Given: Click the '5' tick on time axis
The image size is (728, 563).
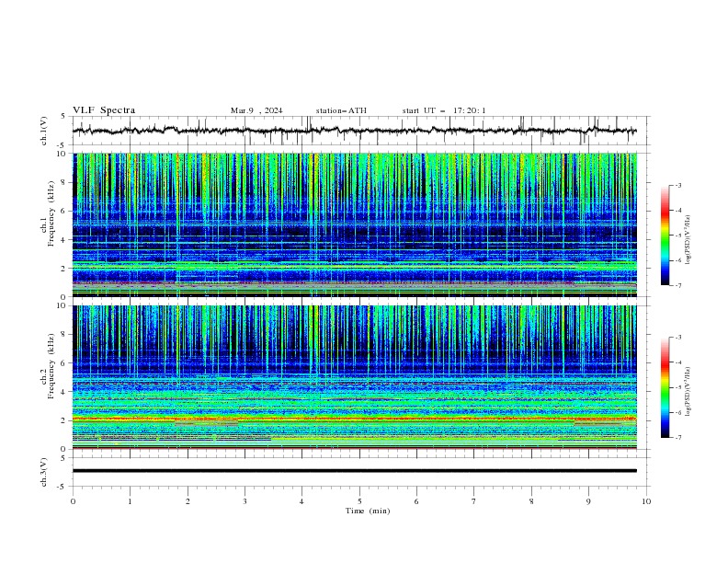Looking at the screenshot, I should [x=359, y=501].
